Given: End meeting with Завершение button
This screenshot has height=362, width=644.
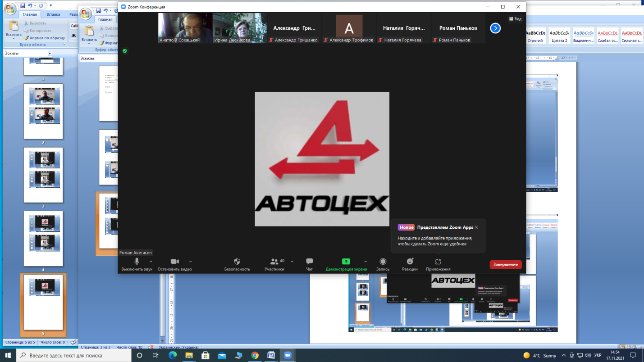Looking at the screenshot, I should [506, 265].
